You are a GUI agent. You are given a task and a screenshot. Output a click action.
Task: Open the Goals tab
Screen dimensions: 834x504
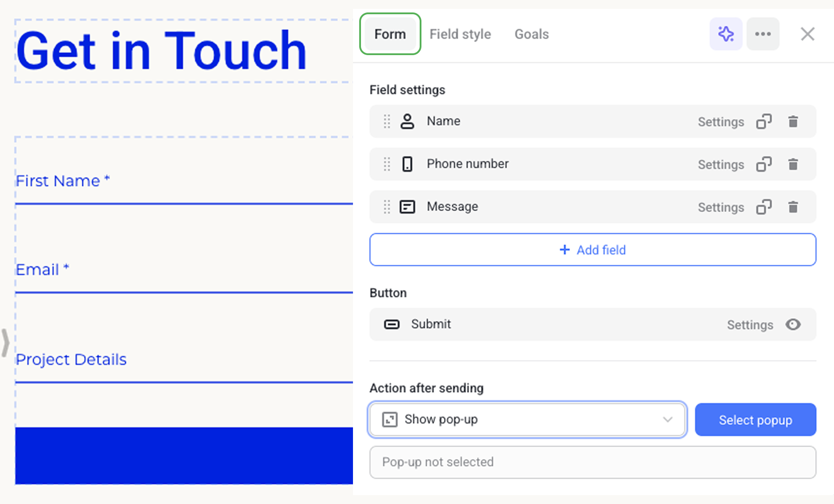pos(531,34)
